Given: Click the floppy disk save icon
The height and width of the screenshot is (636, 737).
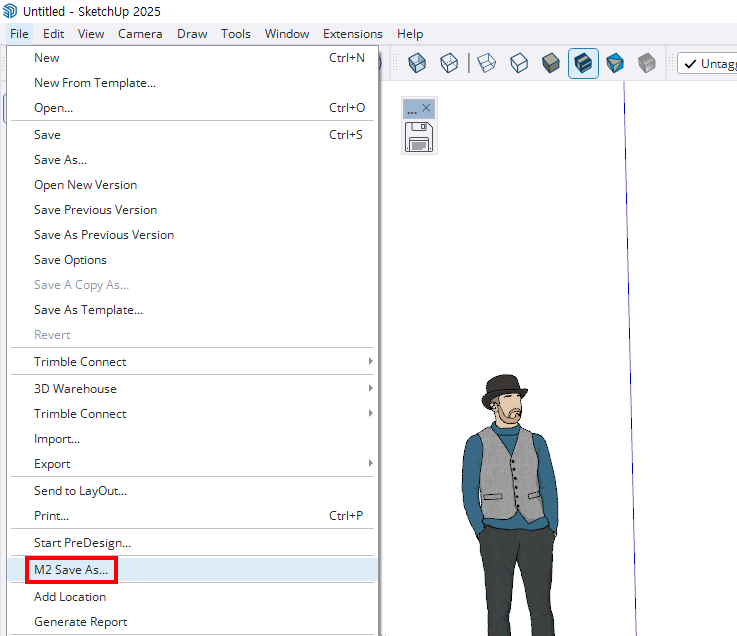Looking at the screenshot, I should pyautogui.click(x=419, y=137).
